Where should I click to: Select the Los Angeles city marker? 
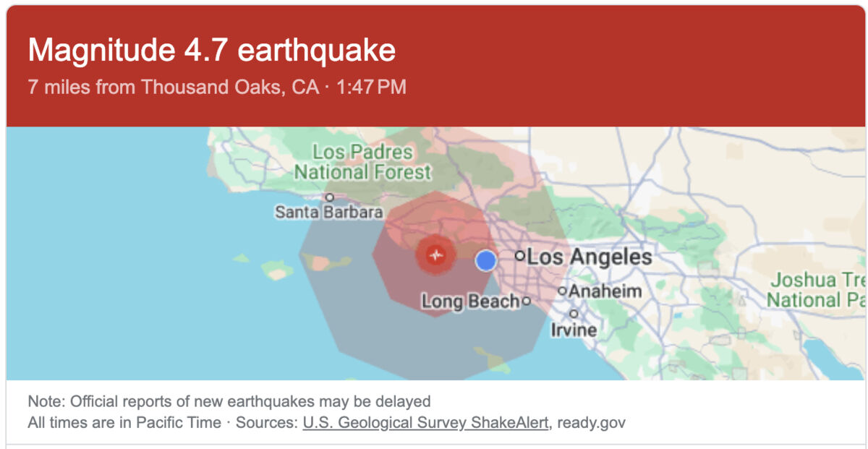coord(519,256)
